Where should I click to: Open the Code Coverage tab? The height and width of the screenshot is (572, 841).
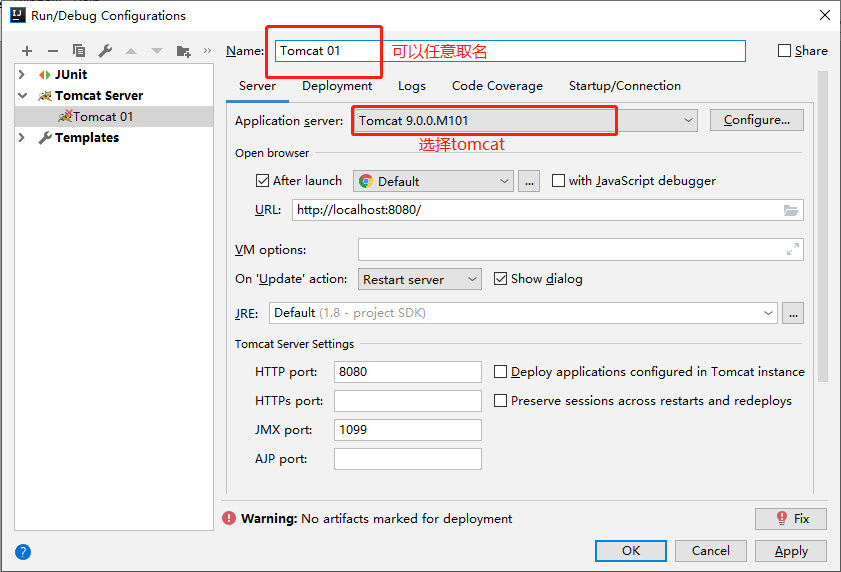(x=497, y=86)
